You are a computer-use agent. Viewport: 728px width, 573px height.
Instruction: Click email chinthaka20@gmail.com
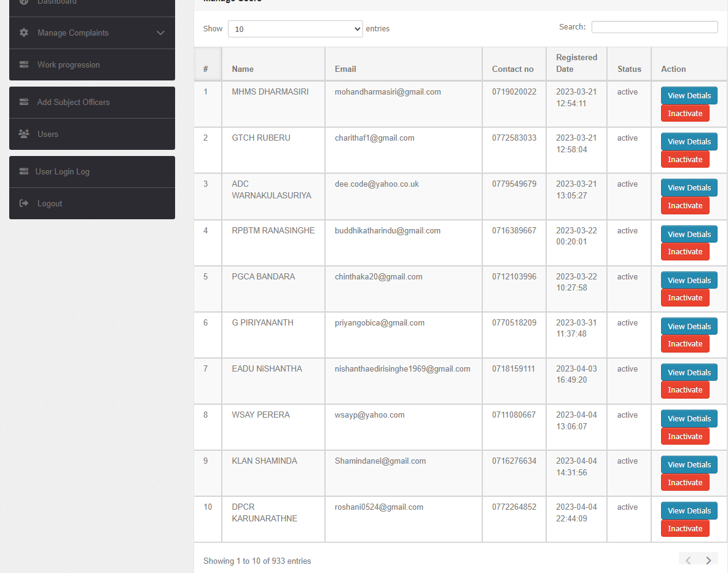(378, 276)
